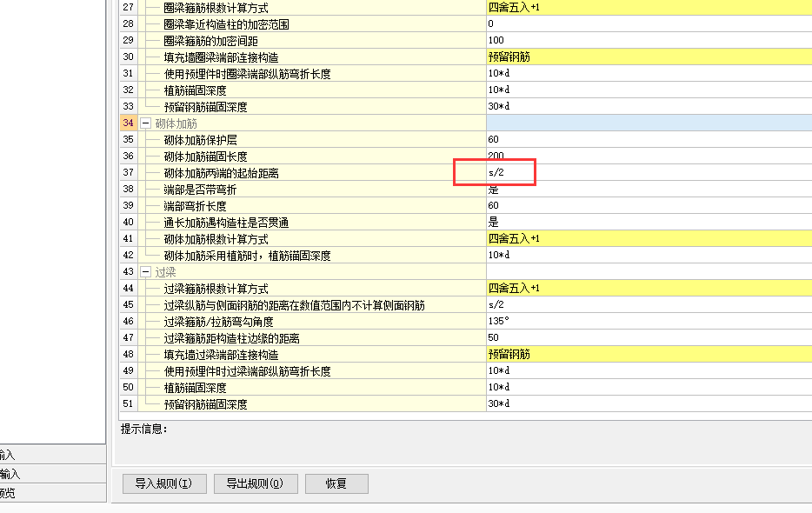Select value 10*d of row 31

coord(499,74)
